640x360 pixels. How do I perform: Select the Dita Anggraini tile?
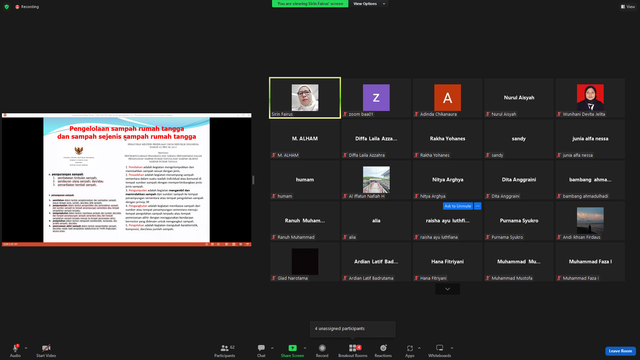[519, 180]
